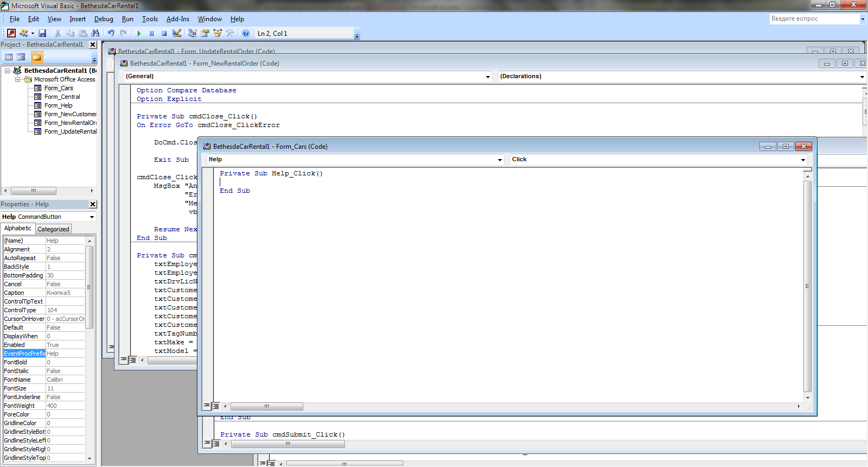868x467 pixels.
Task: Click the Insert Module toolbar icon
Action: tap(24, 33)
